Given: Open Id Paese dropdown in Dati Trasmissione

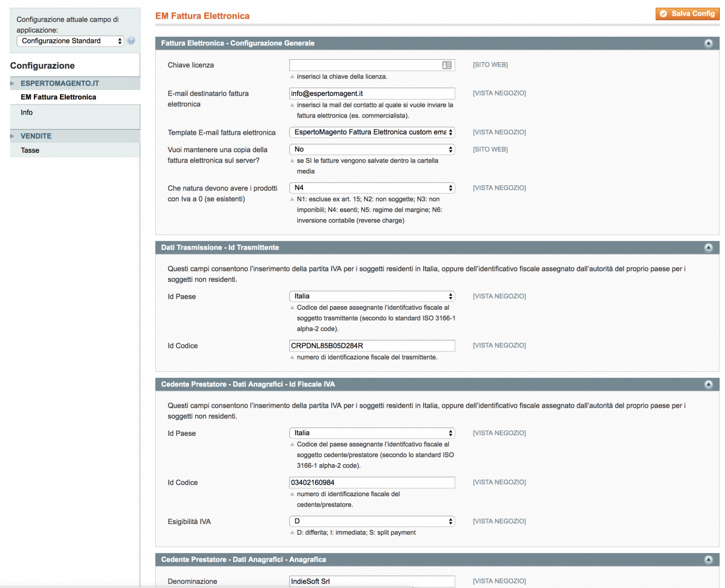Looking at the screenshot, I should tap(372, 296).
